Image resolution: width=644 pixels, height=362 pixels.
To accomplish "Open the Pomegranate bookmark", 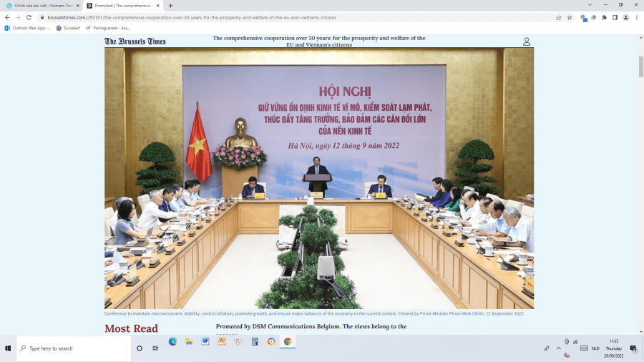I will [108, 28].
